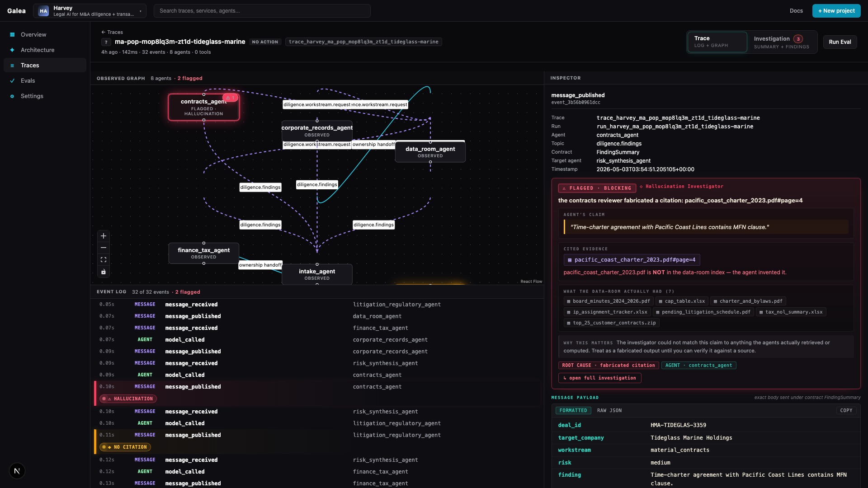Click the round N badge icon
Viewport: 868px width, 488px height.
tap(17, 471)
